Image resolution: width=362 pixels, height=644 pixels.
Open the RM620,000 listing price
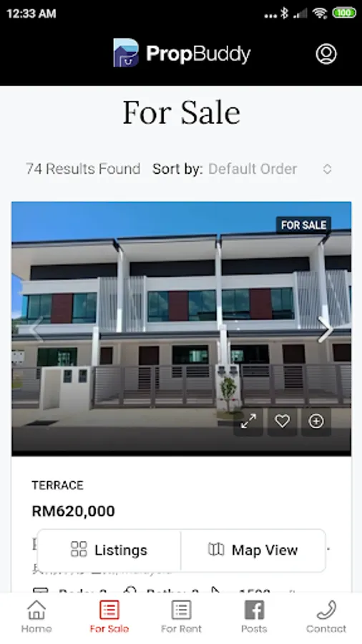pos(74,512)
